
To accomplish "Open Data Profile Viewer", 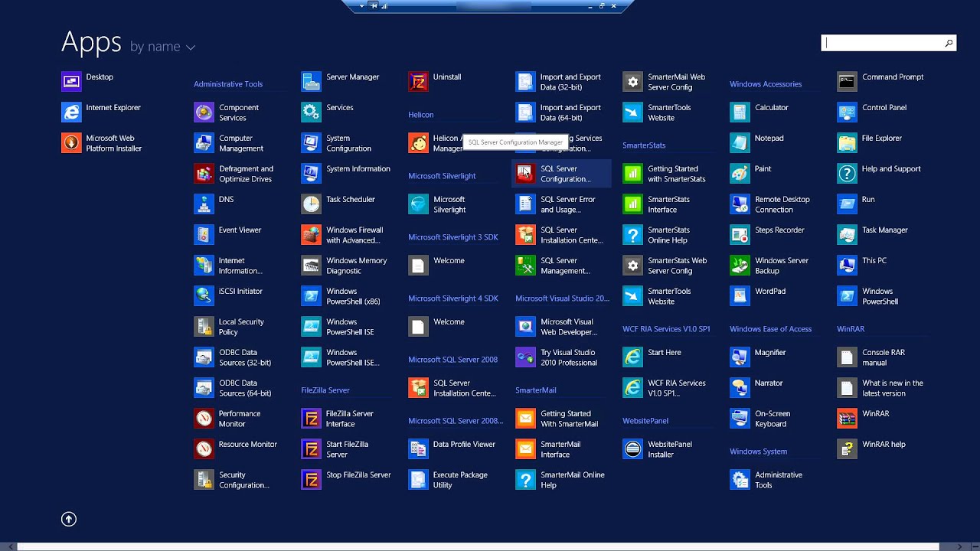I will coord(452,448).
